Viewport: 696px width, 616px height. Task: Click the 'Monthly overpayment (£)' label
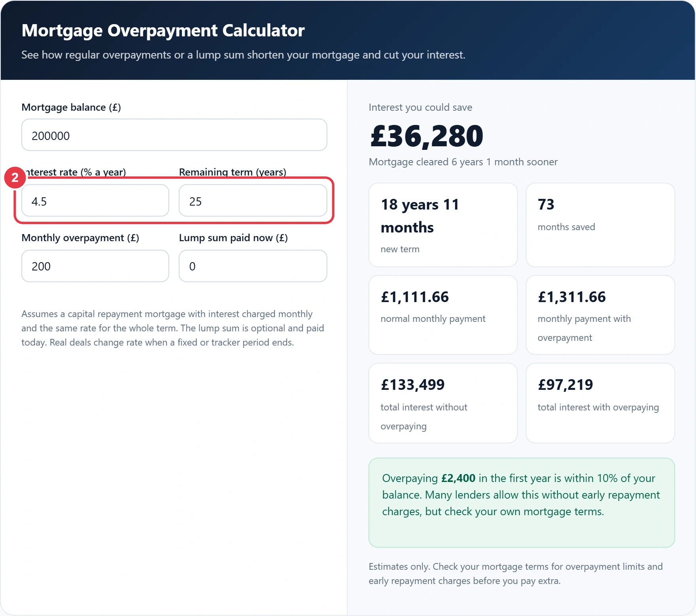point(80,238)
